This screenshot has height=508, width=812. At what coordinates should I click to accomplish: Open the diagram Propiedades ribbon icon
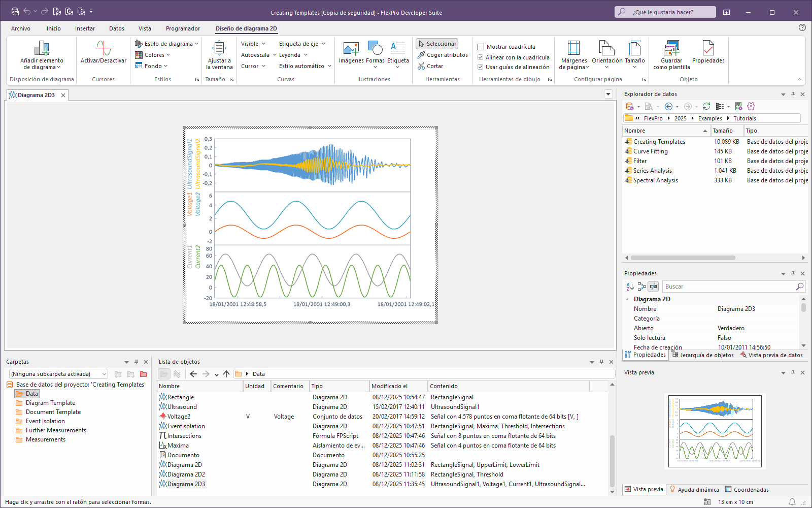click(708, 49)
